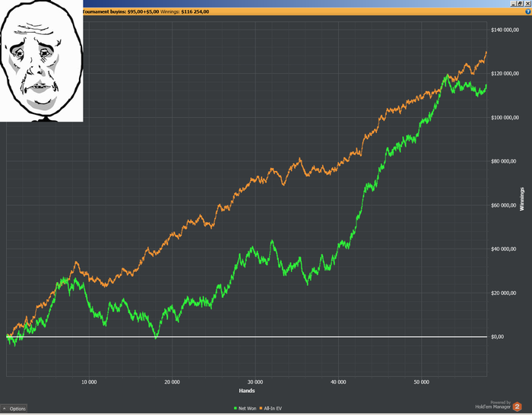Image resolution: width=532 pixels, height=415 pixels.
Task: Minimize the graph window
Action: 514,3
